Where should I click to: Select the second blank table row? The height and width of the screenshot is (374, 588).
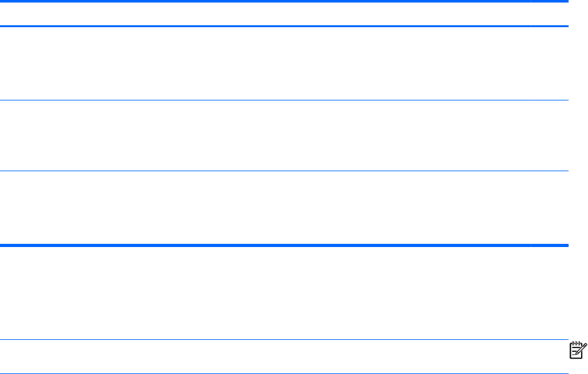click(284, 136)
